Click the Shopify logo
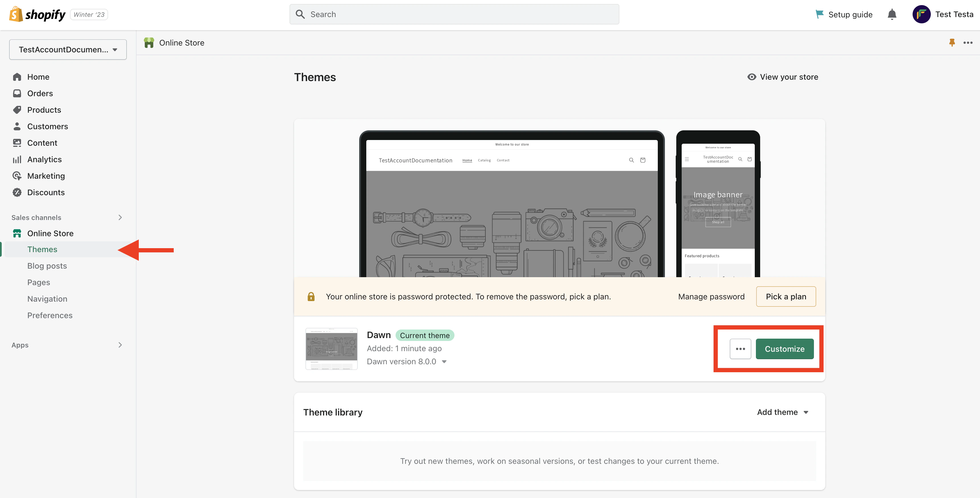Screen dimensions: 980x498 pos(37,15)
